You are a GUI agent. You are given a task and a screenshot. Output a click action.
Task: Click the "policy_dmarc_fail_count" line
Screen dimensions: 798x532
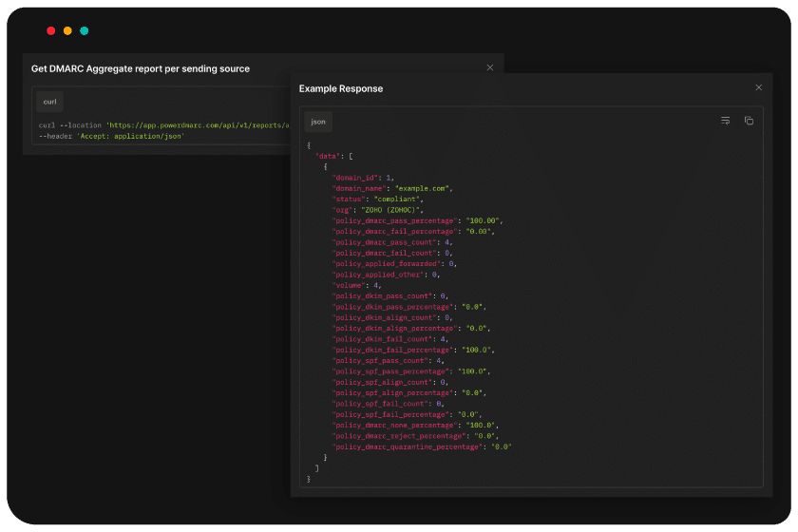(x=391, y=253)
